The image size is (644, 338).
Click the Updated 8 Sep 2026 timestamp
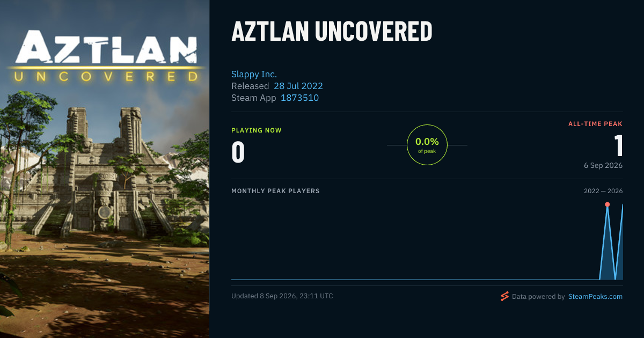(x=282, y=296)
